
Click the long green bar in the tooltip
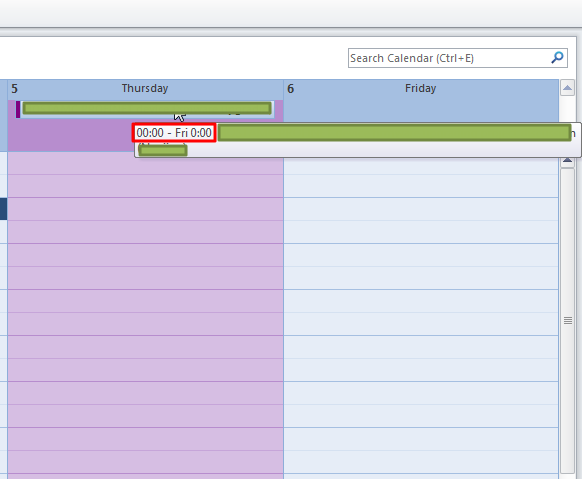395,132
